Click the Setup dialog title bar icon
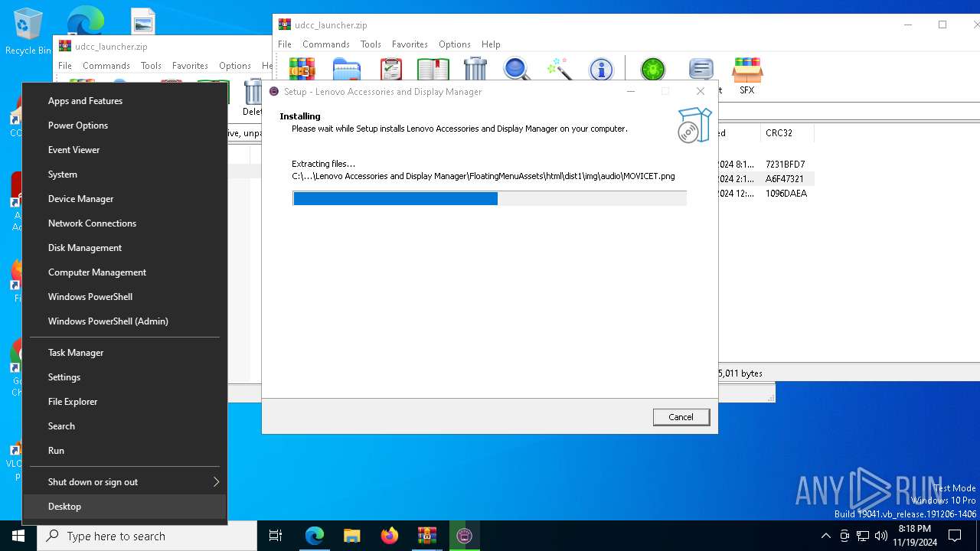This screenshot has height=551, width=980. click(x=274, y=91)
